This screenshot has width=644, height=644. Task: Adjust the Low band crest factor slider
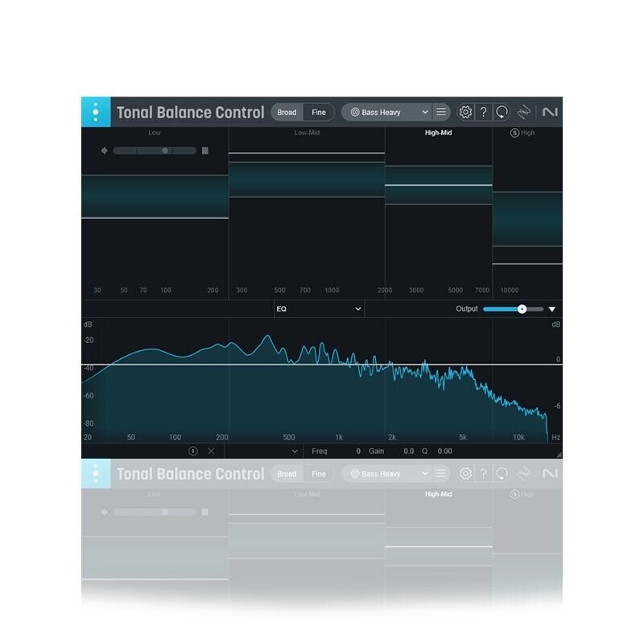pos(155,151)
